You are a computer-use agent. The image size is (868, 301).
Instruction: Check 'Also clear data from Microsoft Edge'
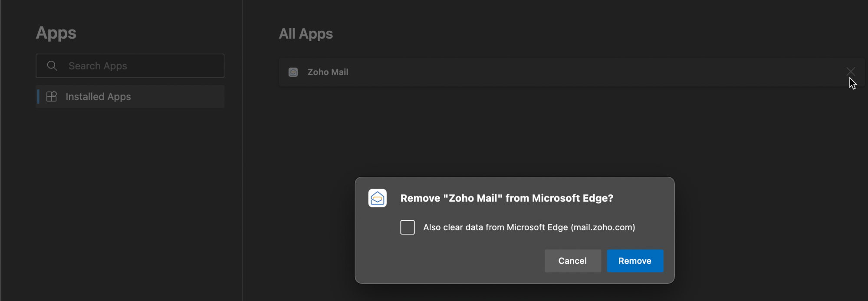(407, 227)
